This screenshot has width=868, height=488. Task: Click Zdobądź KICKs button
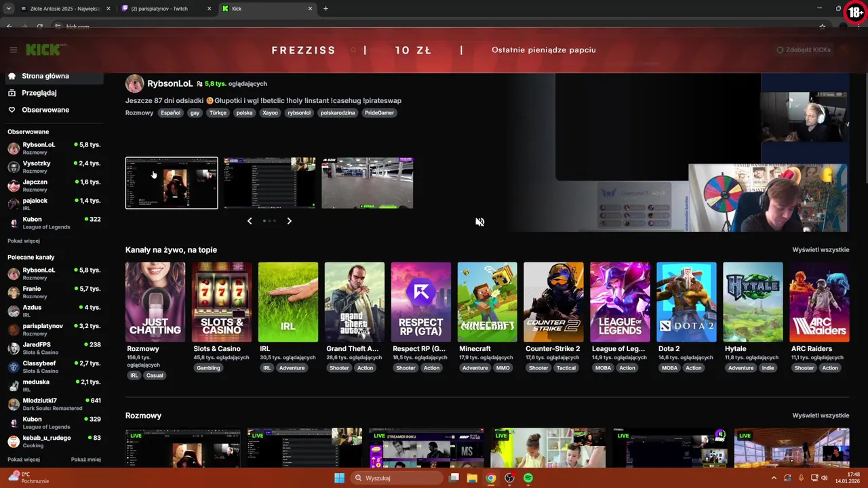coord(804,49)
